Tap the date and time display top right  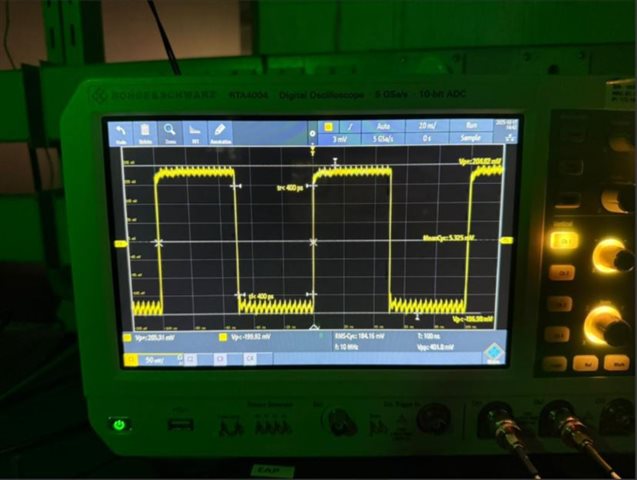pos(509,125)
